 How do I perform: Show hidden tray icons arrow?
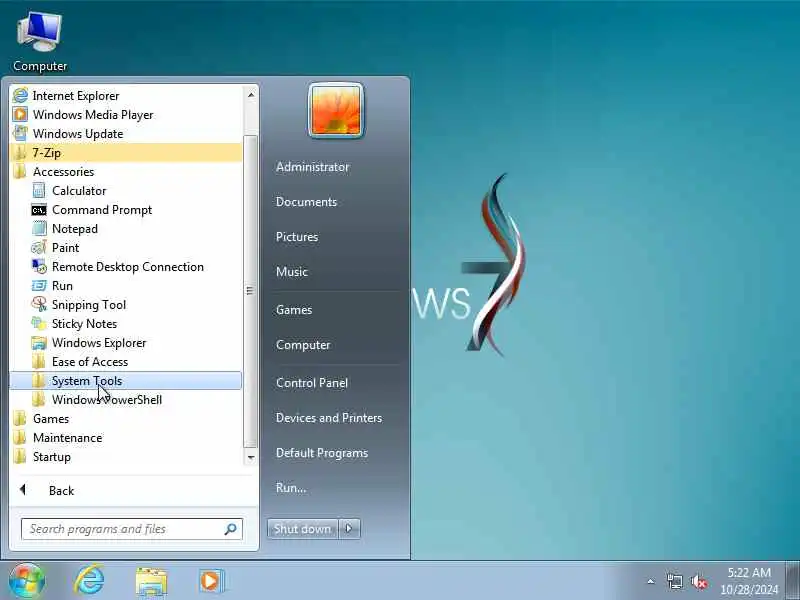coord(651,581)
